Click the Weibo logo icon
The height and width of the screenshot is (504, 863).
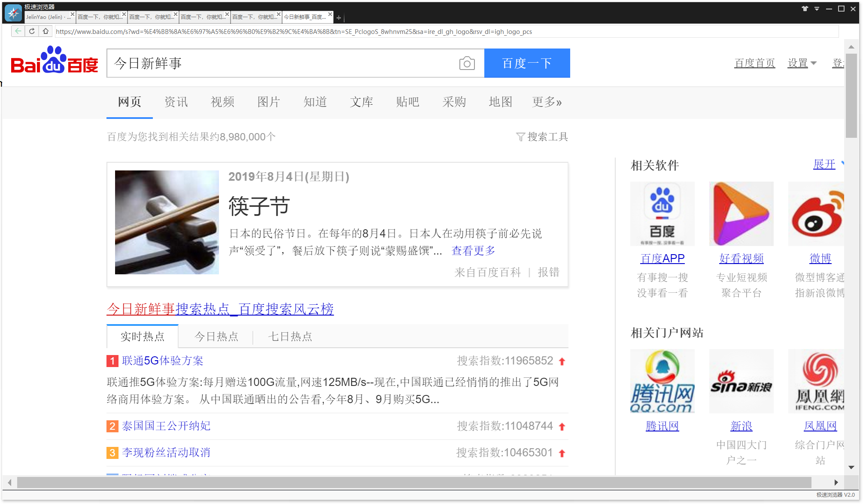coord(817,214)
